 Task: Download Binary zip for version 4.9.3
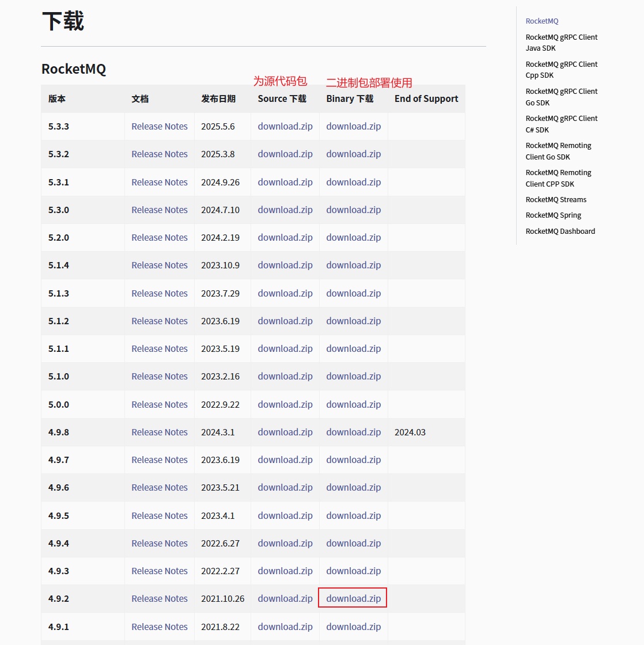[354, 571]
